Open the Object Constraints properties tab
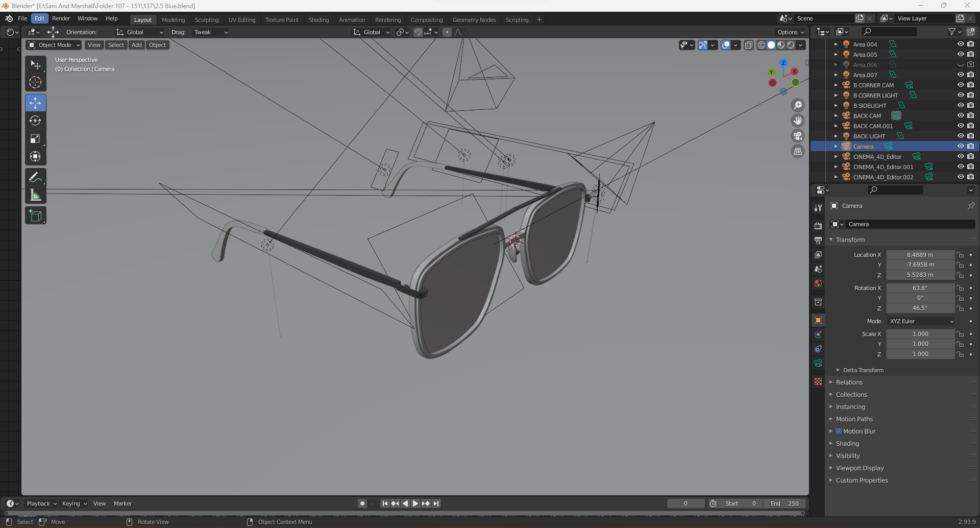The width and height of the screenshot is (980, 528). coord(818,349)
